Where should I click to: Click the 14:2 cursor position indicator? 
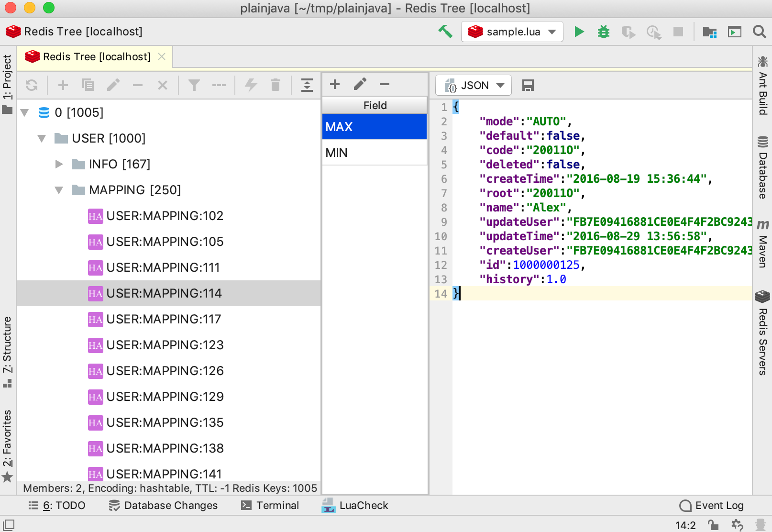click(685, 525)
